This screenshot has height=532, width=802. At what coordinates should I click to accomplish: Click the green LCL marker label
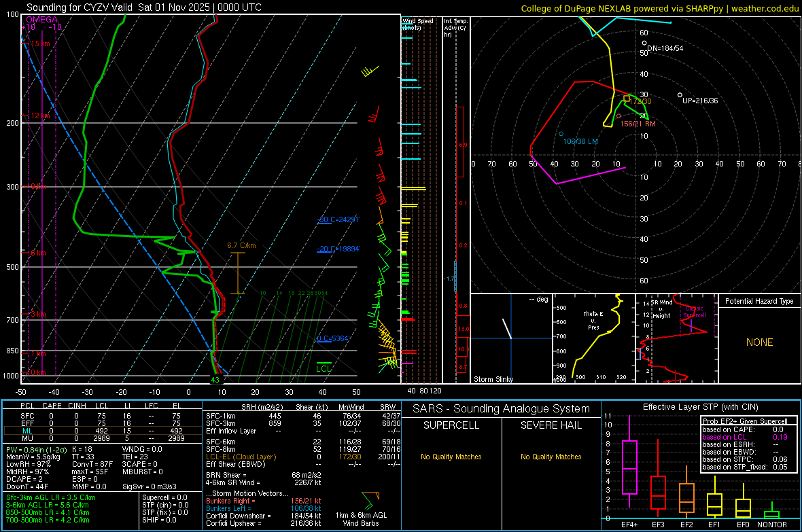pyautogui.click(x=324, y=368)
